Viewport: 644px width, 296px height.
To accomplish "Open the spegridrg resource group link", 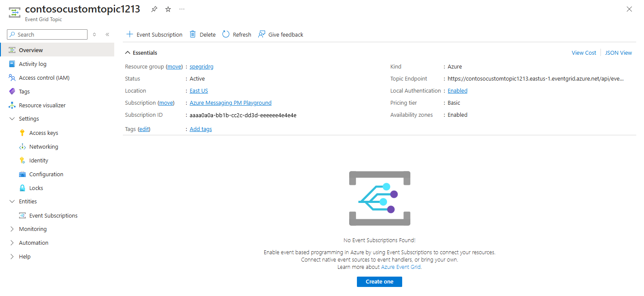I will (201, 67).
